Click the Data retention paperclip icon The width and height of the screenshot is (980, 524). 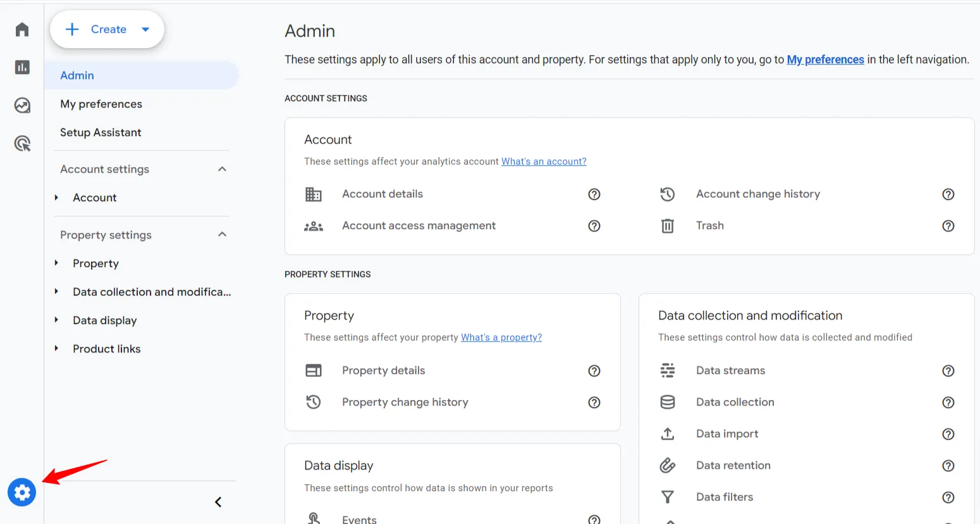click(x=668, y=466)
